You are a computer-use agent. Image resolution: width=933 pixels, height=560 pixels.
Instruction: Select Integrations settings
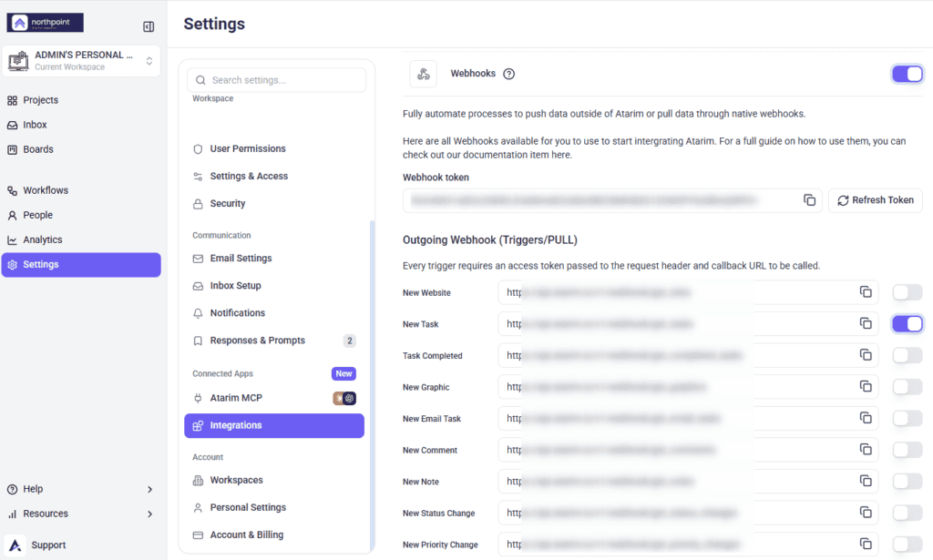(x=274, y=425)
